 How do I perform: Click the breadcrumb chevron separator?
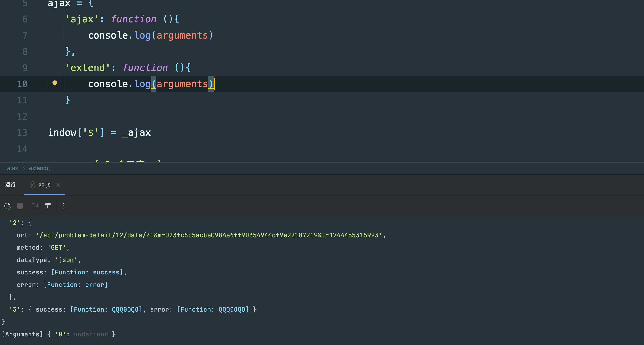(24, 169)
